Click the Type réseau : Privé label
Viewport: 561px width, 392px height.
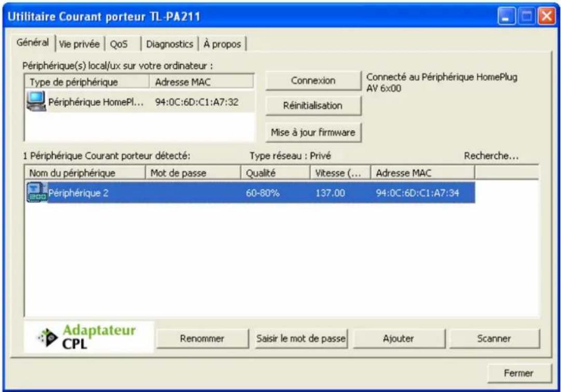290,156
